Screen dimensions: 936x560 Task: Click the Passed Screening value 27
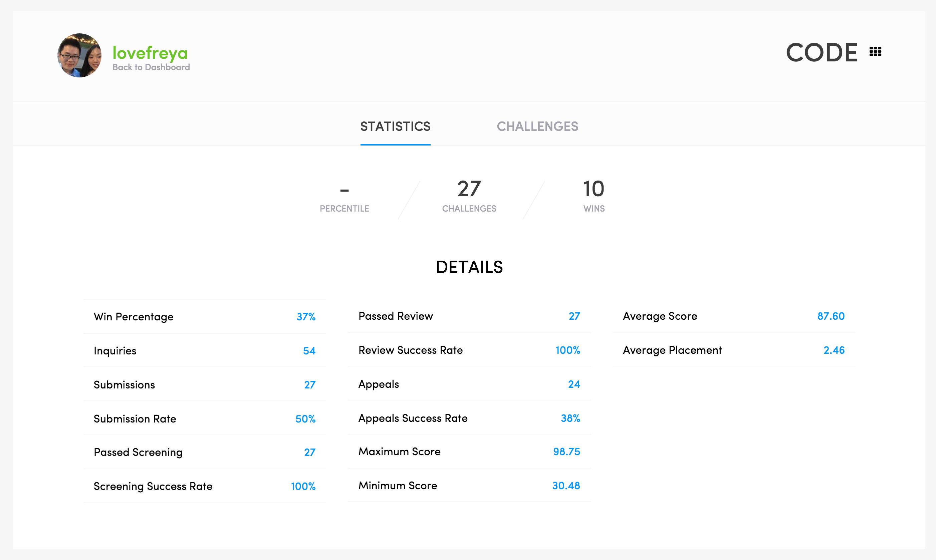point(309,452)
